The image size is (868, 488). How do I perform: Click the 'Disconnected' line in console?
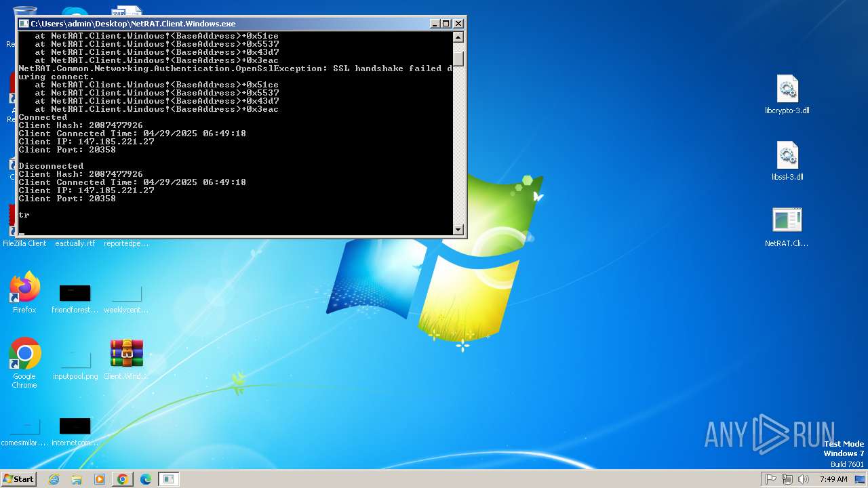click(51, 166)
